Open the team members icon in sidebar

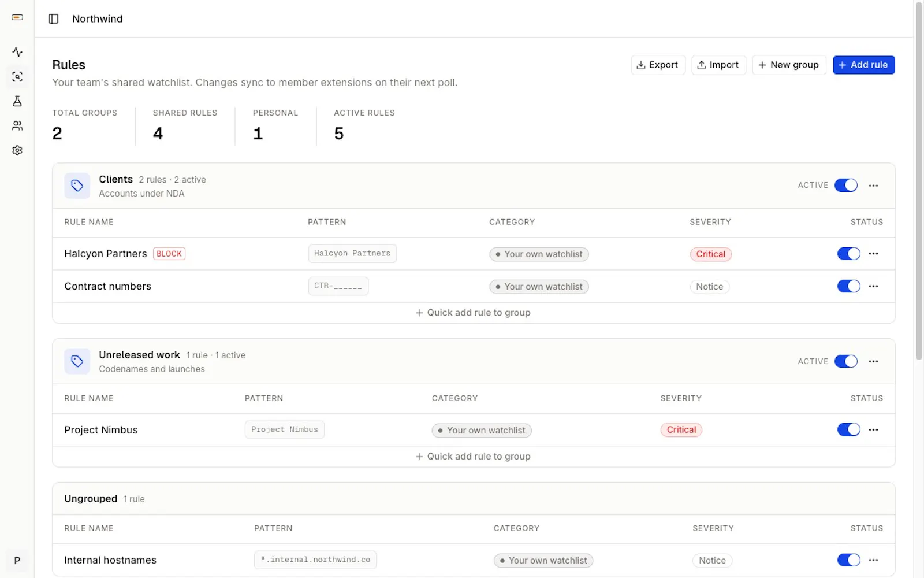[x=17, y=125]
